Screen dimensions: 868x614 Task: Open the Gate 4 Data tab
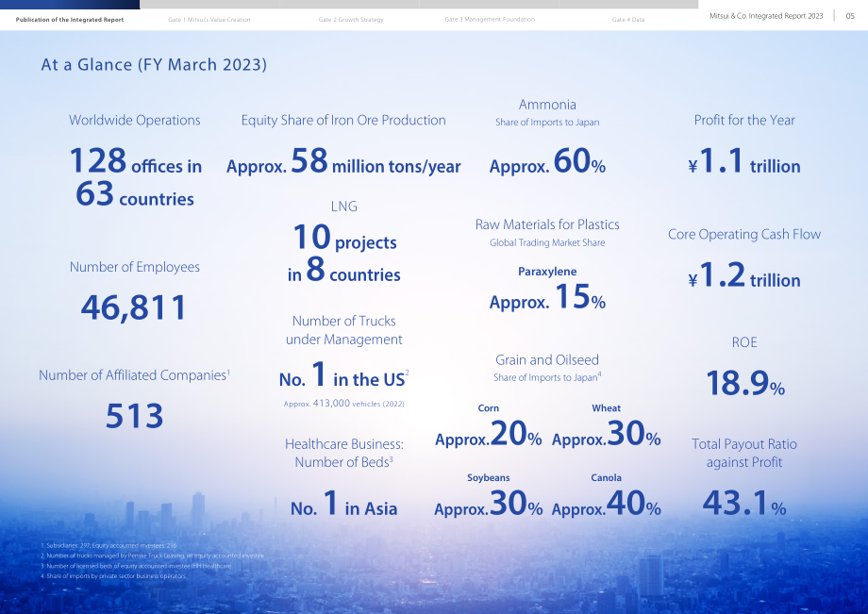click(x=628, y=20)
